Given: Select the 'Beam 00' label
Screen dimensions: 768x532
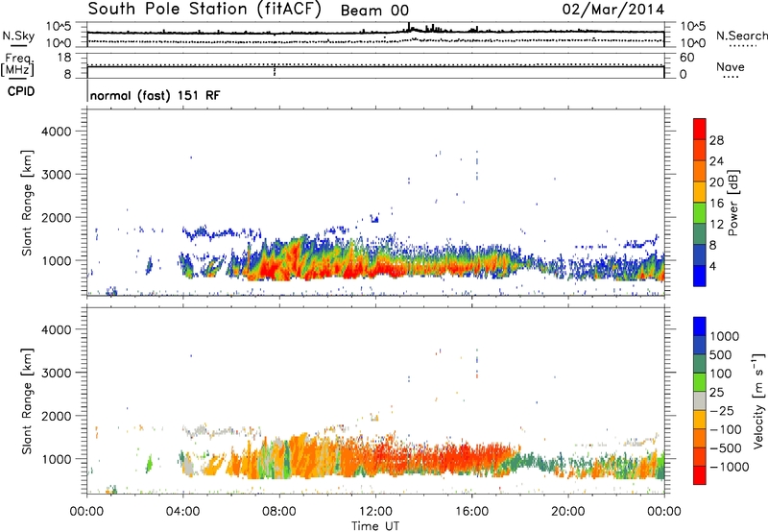Looking at the screenshot, I should click(374, 11).
